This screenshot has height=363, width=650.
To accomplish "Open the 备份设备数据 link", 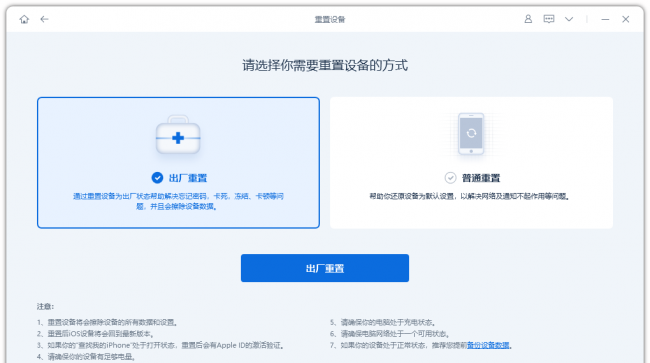I will [488, 345].
